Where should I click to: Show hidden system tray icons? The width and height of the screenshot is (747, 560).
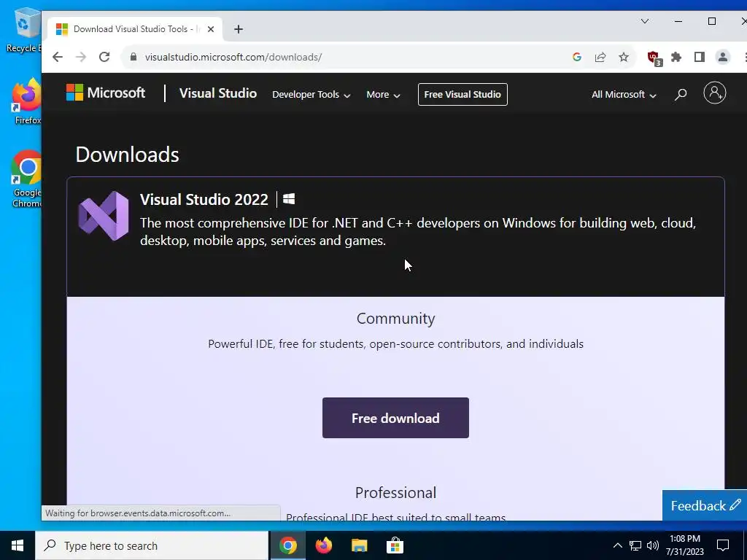click(617, 545)
